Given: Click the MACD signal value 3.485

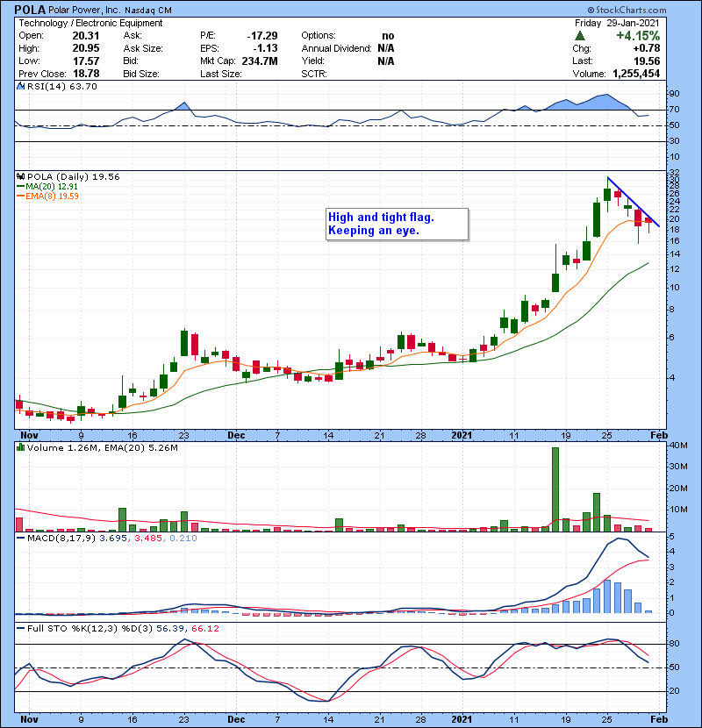Looking at the screenshot, I should coord(148,539).
